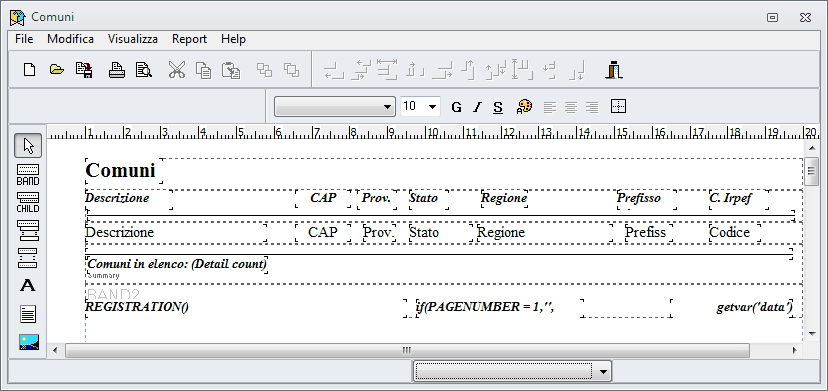Select the italic Prov. header label
Image resolution: width=828 pixels, height=391 pixels.
point(377,199)
